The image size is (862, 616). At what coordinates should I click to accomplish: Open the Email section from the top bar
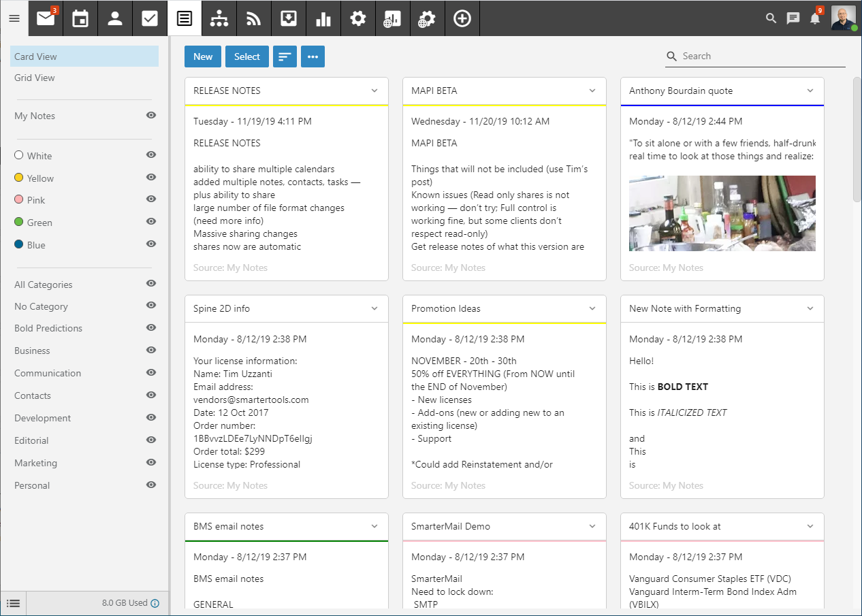[45, 18]
